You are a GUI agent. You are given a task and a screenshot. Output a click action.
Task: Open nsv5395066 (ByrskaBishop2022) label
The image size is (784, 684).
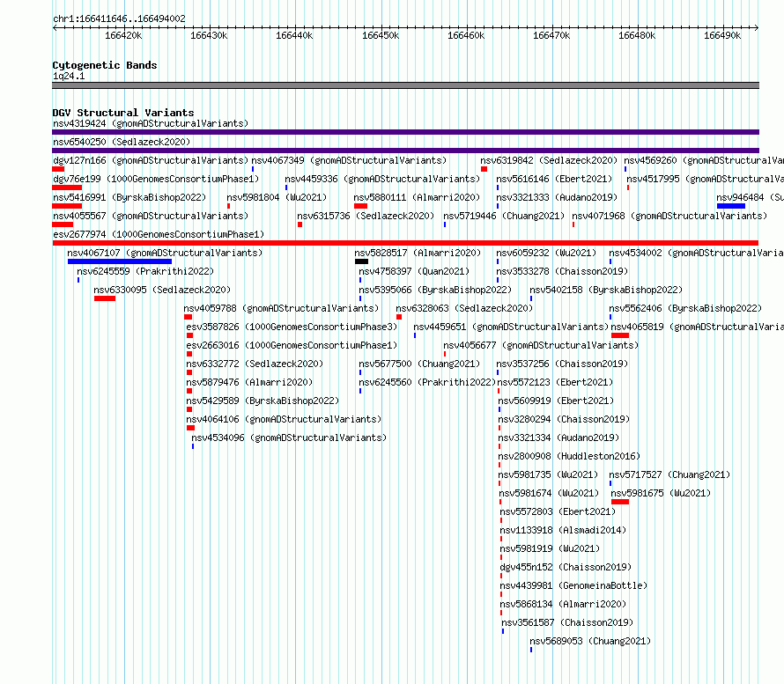tap(435, 290)
